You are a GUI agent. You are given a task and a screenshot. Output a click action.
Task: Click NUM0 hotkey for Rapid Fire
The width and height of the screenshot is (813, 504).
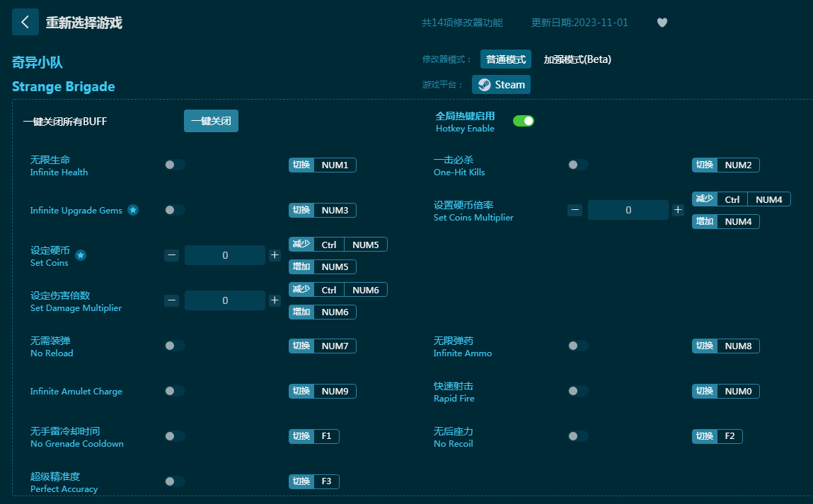click(726, 391)
